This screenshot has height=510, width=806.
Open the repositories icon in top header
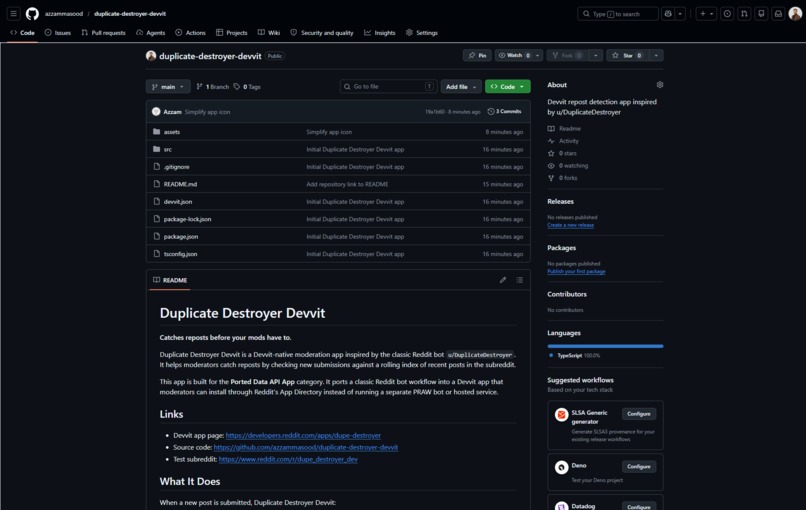(x=761, y=14)
